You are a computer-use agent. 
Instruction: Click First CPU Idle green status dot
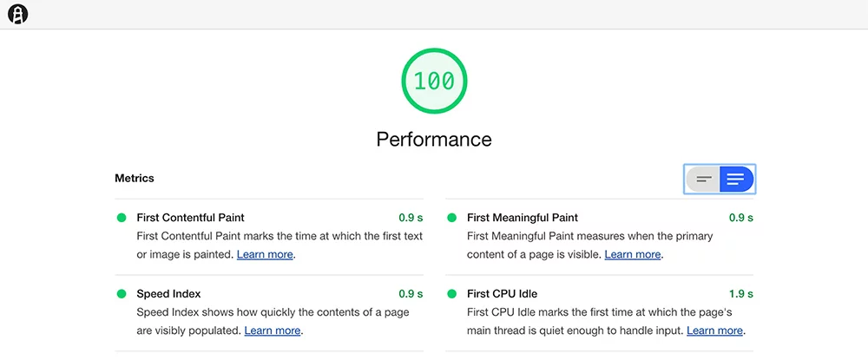451,294
